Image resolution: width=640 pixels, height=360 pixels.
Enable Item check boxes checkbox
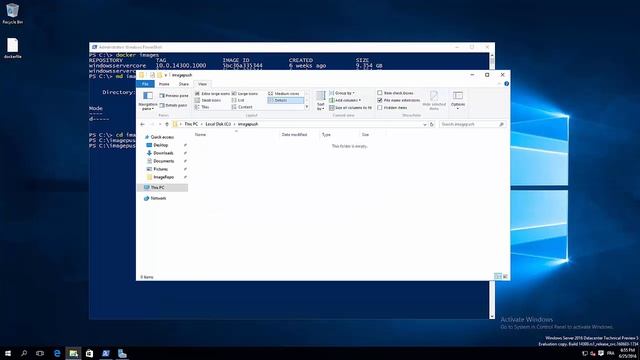(380, 93)
